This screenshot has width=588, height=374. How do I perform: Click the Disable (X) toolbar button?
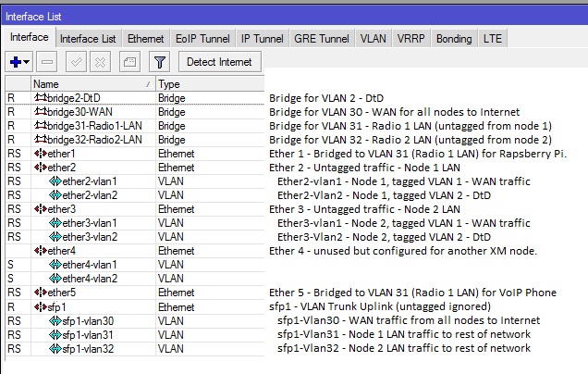pyautogui.click(x=99, y=61)
